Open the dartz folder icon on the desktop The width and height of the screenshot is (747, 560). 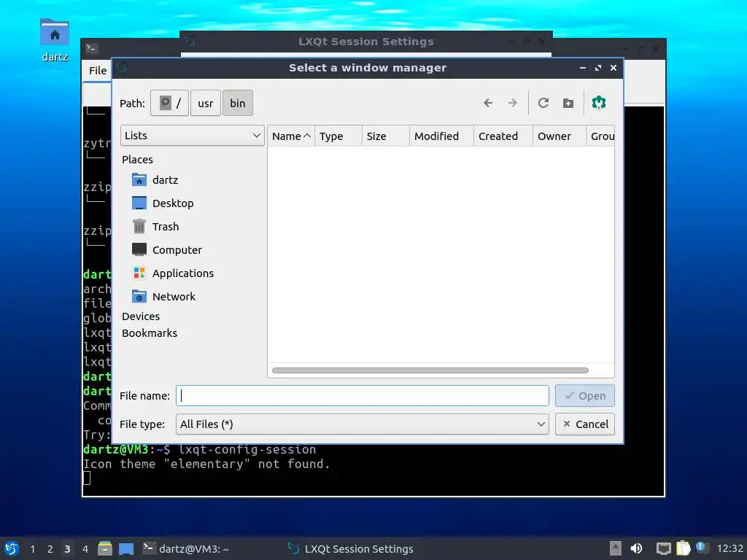55,41
